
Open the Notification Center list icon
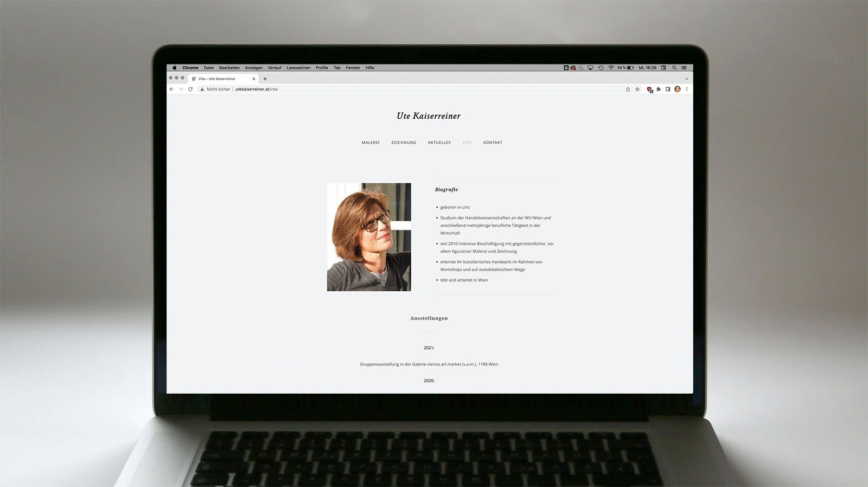pyautogui.click(x=684, y=68)
